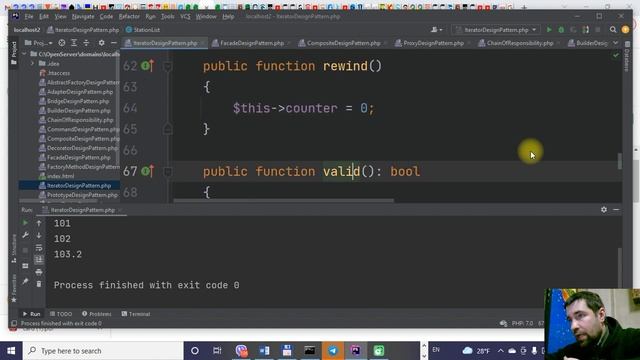Open the Windows Start menu
The image size is (640, 360).
(x=11, y=351)
